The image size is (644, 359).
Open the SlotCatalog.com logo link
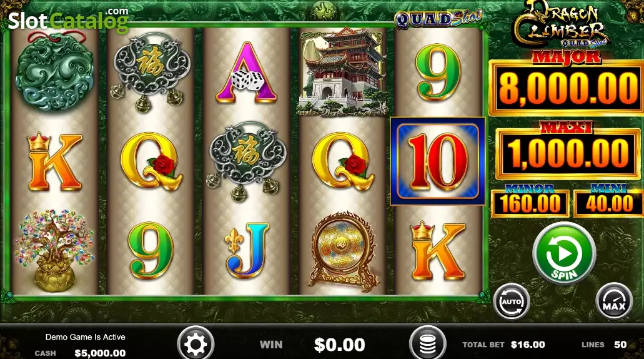pos(68,21)
